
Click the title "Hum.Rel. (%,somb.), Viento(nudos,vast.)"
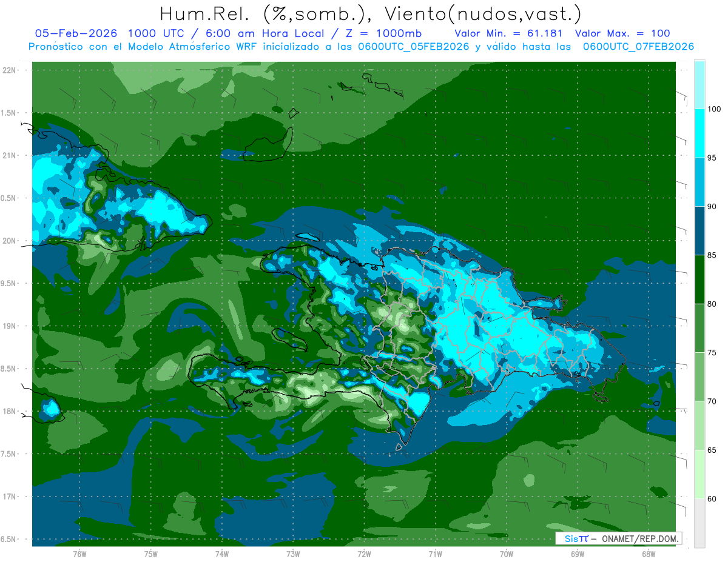(x=370, y=13)
